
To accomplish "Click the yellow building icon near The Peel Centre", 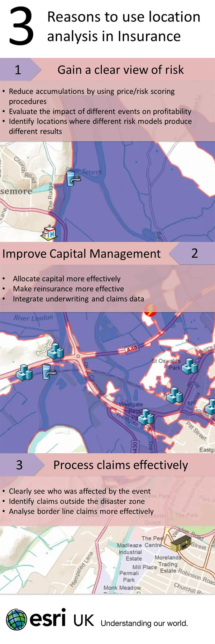I will (180, 545).
